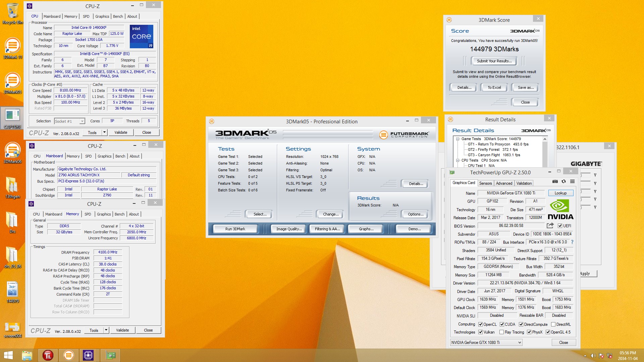The height and width of the screenshot is (362, 644).
Task: Select the drs_05_06 desktop folder
Action: click(x=12, y=257)
